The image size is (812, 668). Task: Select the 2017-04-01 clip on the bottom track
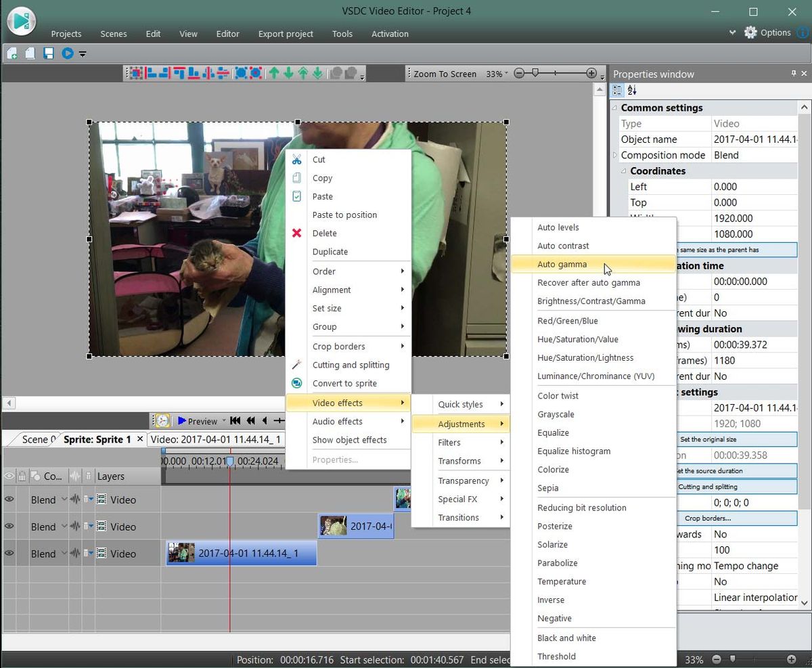(x=240, y=553)
